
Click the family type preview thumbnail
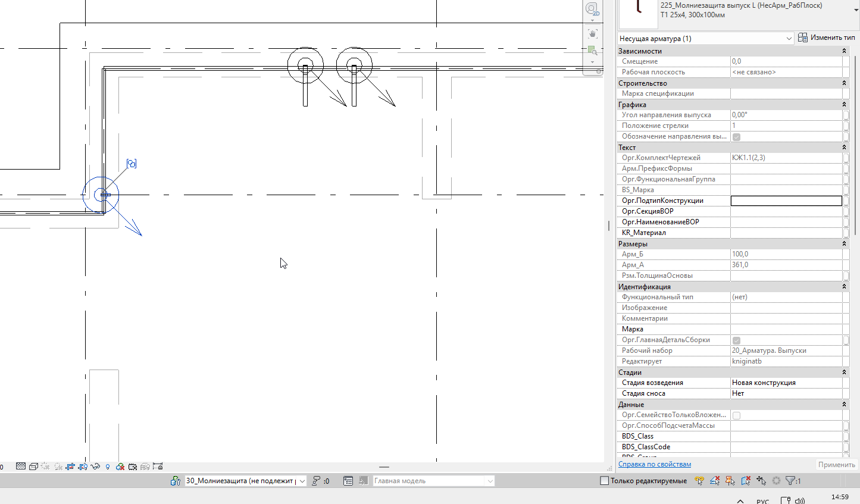(639, 14)
